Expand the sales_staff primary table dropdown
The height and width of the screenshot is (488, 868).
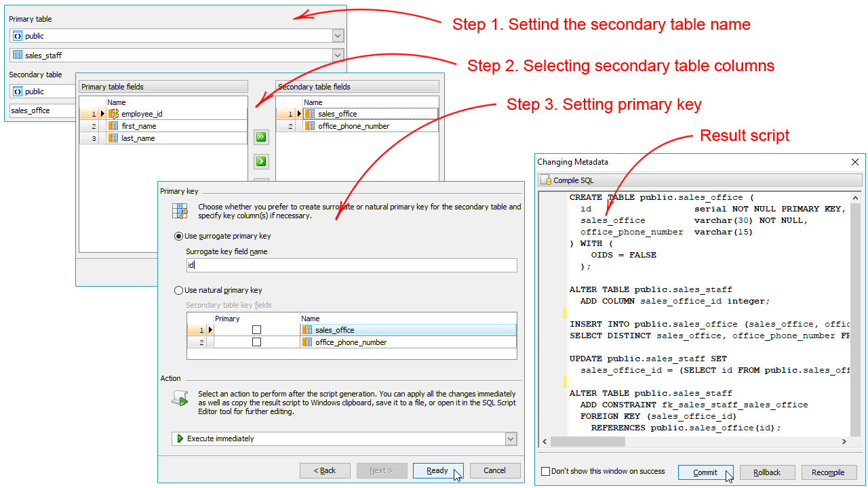[x=338, y=55]
